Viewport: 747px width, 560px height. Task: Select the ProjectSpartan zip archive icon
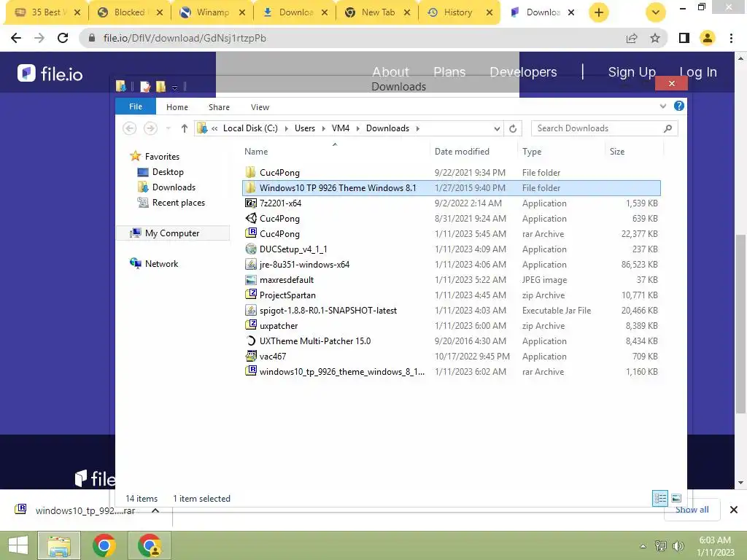(251, 295)
